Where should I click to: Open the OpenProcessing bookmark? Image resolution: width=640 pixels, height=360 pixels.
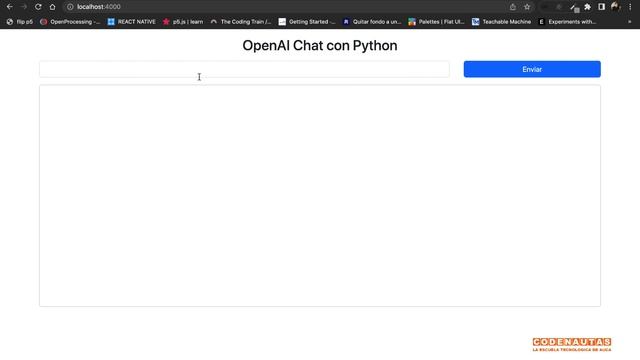70,22
